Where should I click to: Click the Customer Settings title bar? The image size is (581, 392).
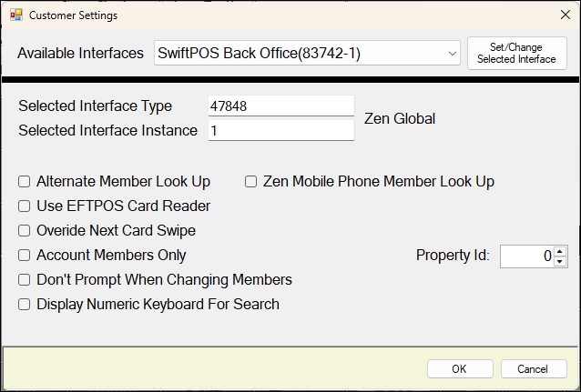click(x=273, y=15)
